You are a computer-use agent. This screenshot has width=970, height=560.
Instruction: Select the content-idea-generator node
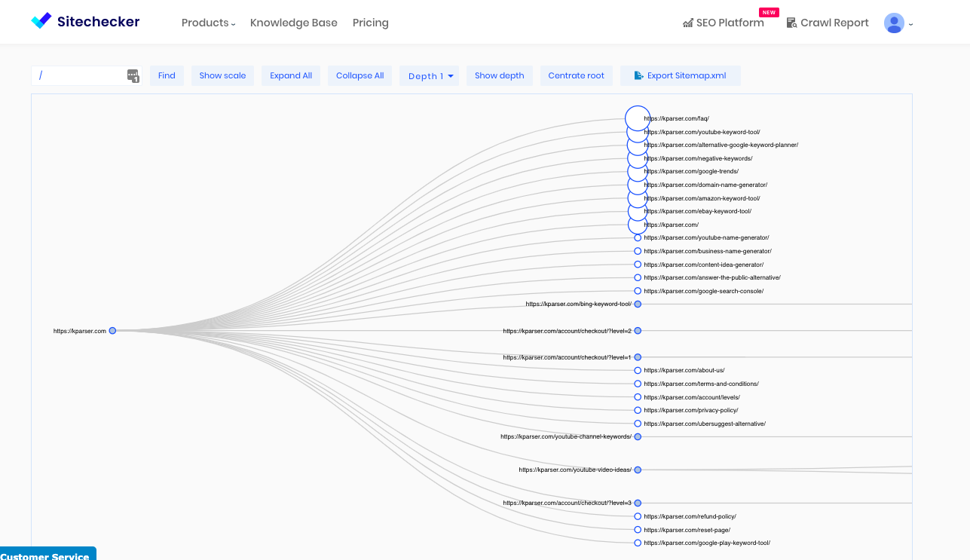point(638,265)
